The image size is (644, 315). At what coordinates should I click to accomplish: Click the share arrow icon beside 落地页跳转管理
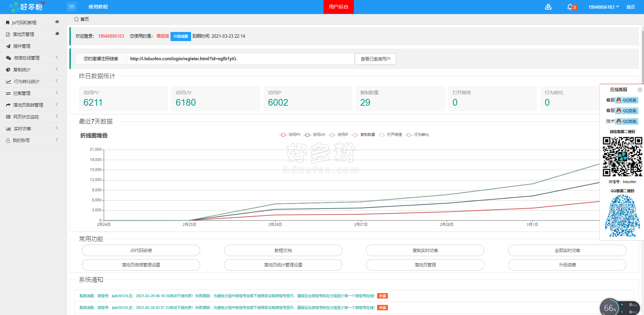8,105
